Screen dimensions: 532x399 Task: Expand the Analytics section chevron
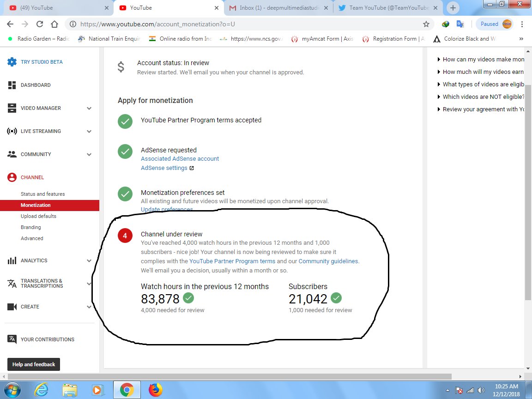coord(89,260)
